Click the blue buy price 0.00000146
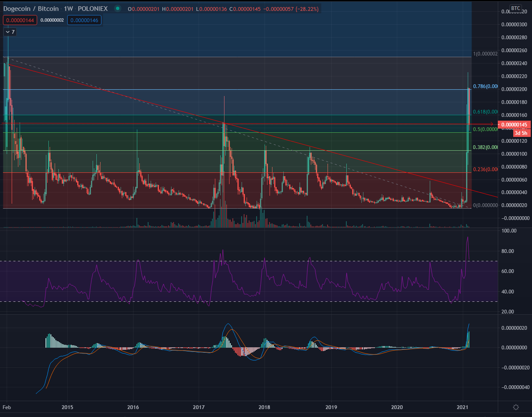The image size is (532, 417). tap(84, 20)
